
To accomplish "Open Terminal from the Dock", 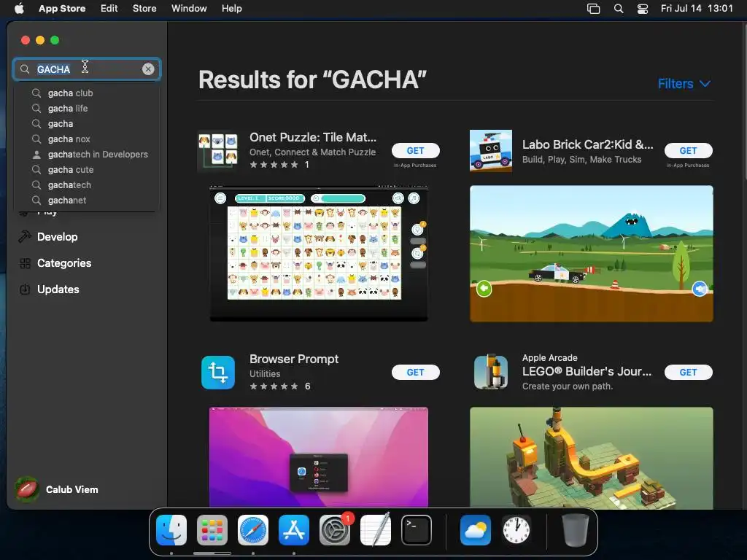I will click(x=417, y=530).
